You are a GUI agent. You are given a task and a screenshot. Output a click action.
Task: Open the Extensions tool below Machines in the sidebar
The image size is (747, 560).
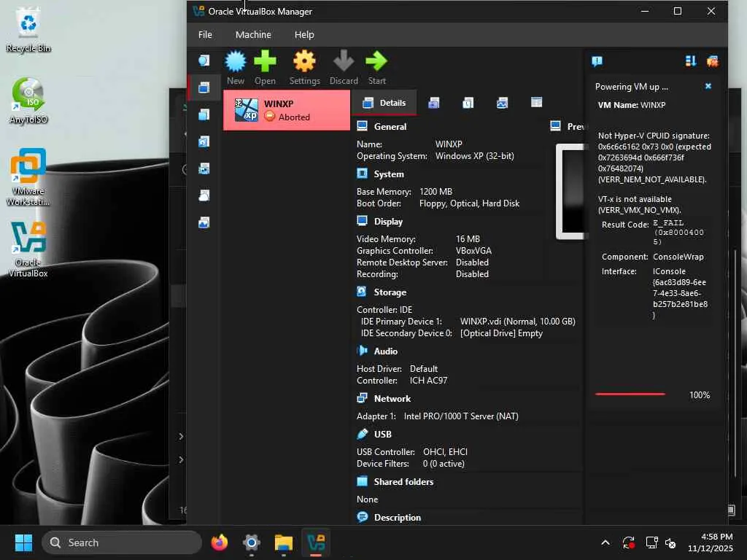pos(204,114)
